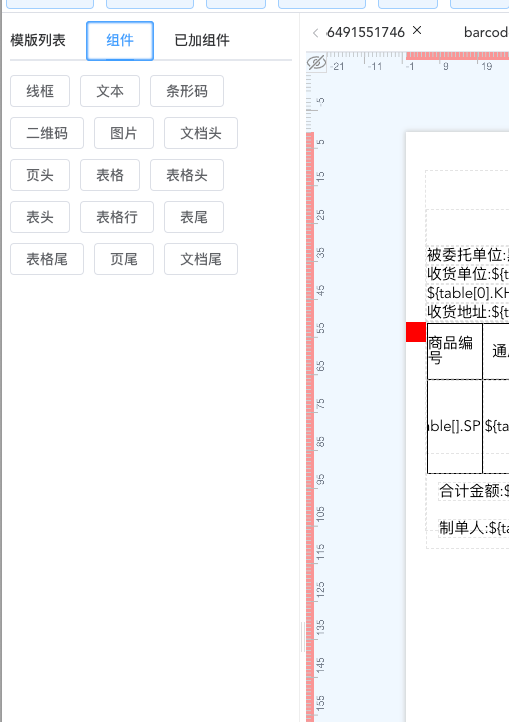Close the 6491551746 tab
Image resolution: width=509 pixels, height=722 pixels.
click(417, 30)
